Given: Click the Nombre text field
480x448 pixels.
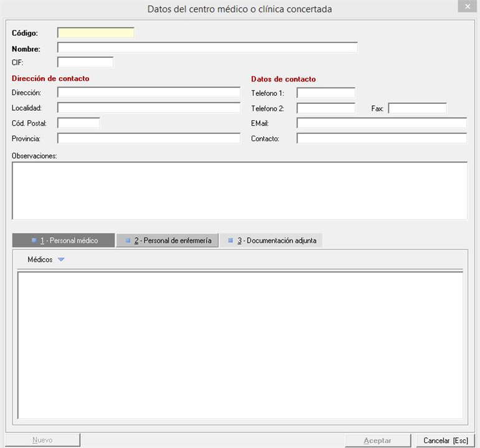Looking at the screenshot, I should (207, 48).
